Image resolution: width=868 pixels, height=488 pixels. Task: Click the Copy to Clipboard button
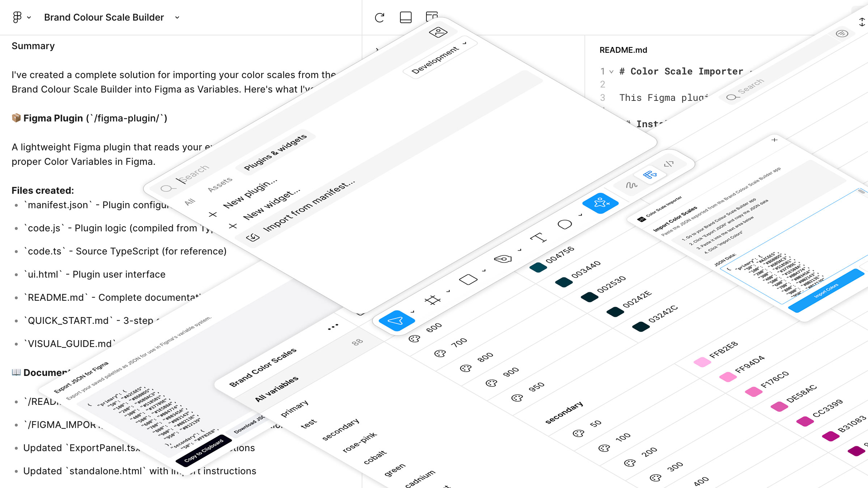[204, 450]
